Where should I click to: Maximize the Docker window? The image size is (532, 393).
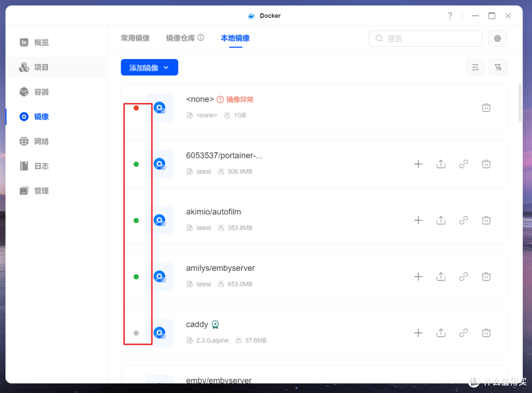[x=492, y=16]
